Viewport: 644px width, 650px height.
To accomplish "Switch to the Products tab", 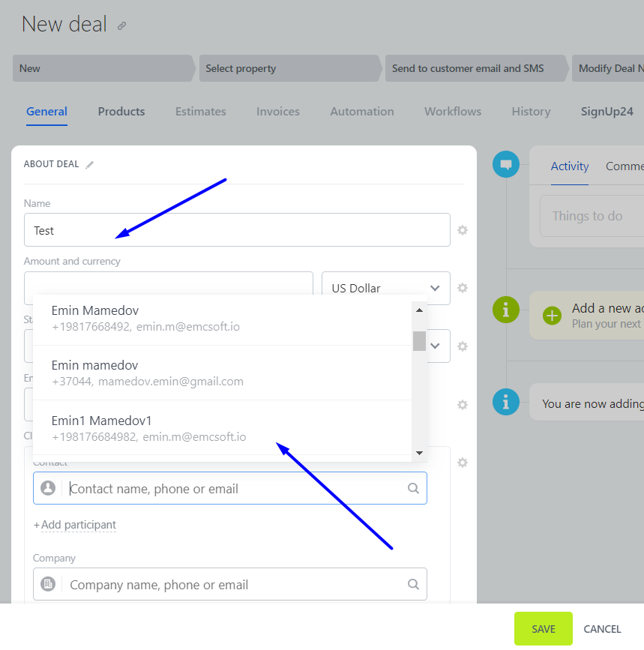I will pos(121,112).
